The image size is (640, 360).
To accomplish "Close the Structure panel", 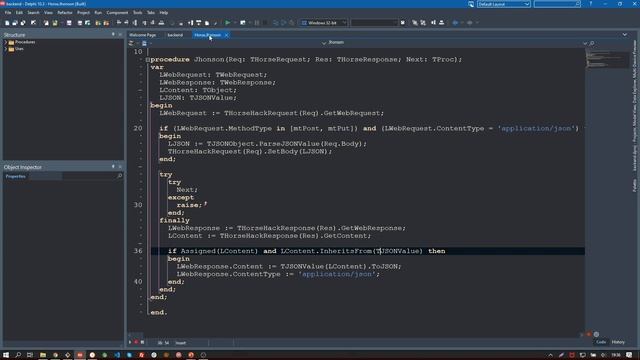I will pos(120,35).
